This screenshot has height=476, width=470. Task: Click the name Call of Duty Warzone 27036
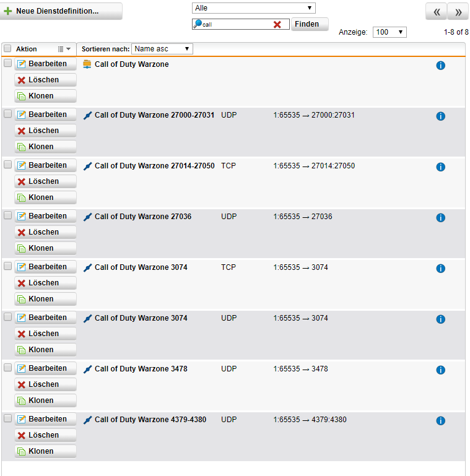(143, 217)
